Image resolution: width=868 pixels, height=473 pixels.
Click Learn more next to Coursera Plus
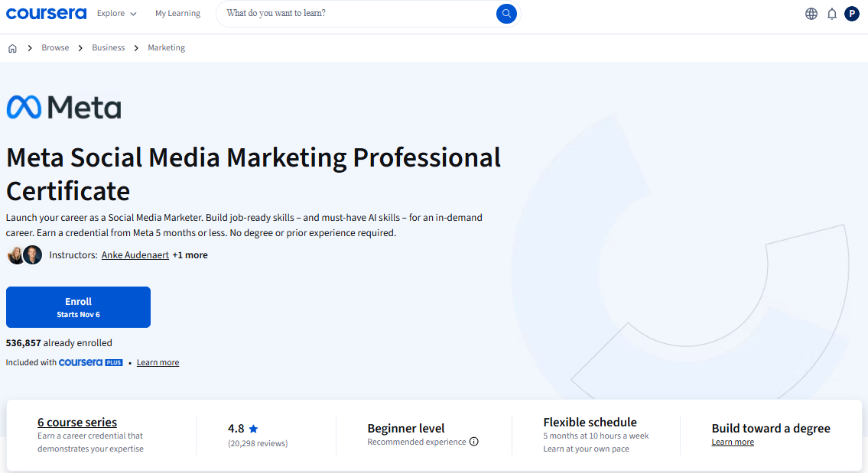[158, 362]
